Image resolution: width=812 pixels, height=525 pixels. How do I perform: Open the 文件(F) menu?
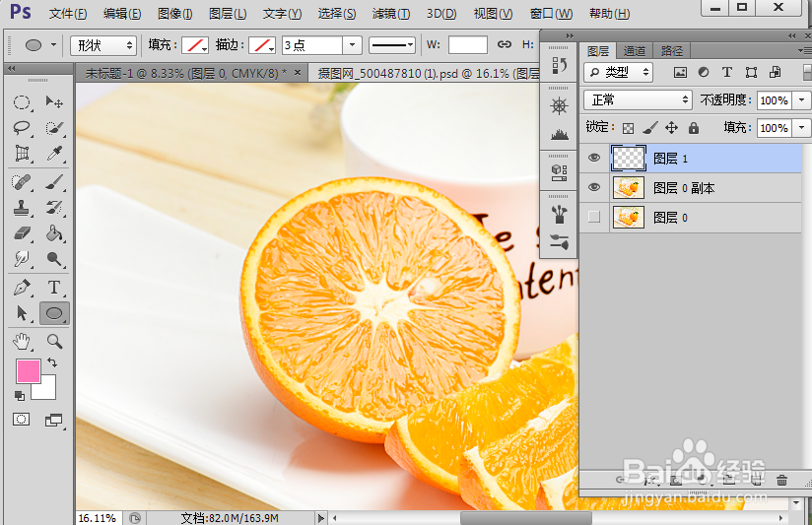[68, 14]
